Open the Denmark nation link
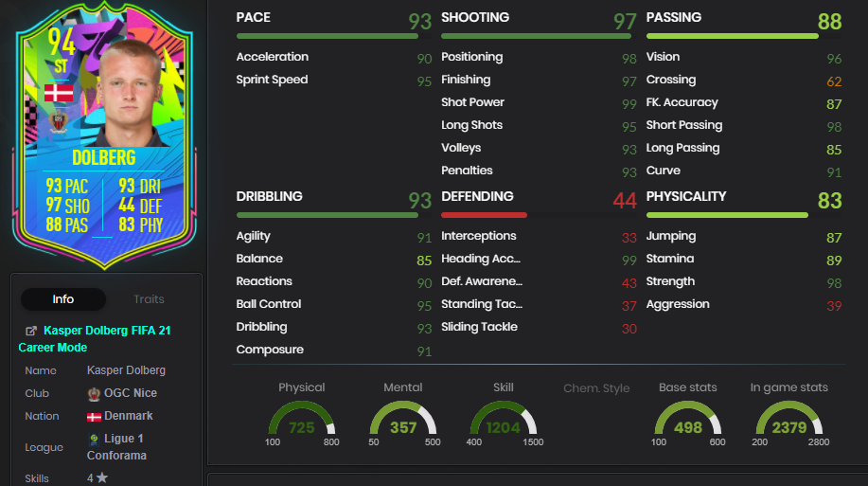Image resolution: width=868 pixels, height=486 pixels. [x=129, y=416]
